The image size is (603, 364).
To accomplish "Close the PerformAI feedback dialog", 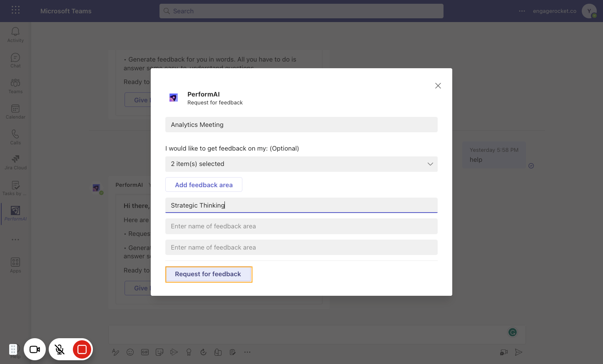I will [438, 86].
